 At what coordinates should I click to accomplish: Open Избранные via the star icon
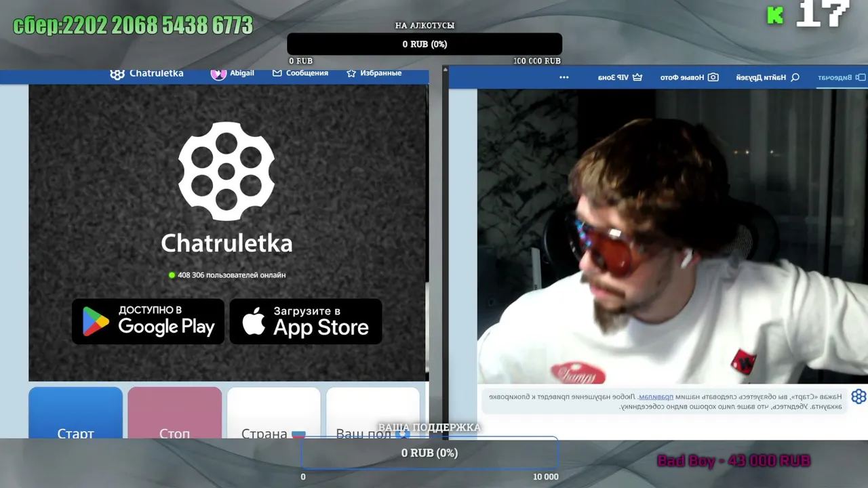pos(351,73)
